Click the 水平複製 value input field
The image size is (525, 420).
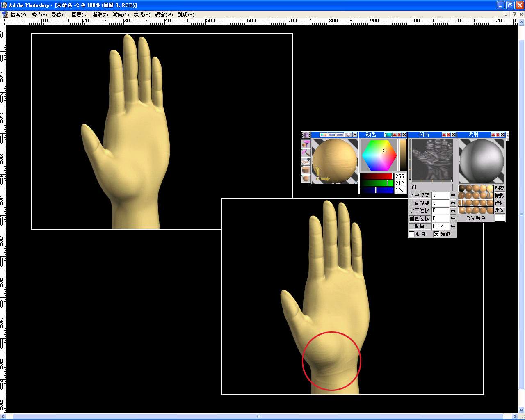point(440,195)
